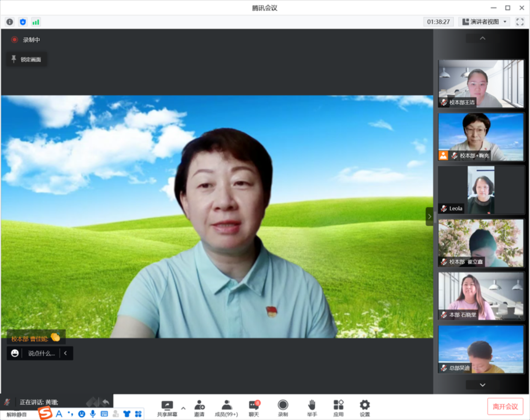
Task: Click the Leave Meeting (离开会议) button
Action: 505,406
